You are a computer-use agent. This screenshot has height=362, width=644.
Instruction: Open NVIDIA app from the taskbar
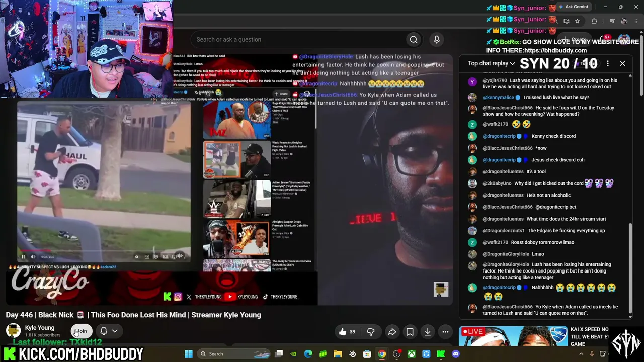[x=293, y=354]
